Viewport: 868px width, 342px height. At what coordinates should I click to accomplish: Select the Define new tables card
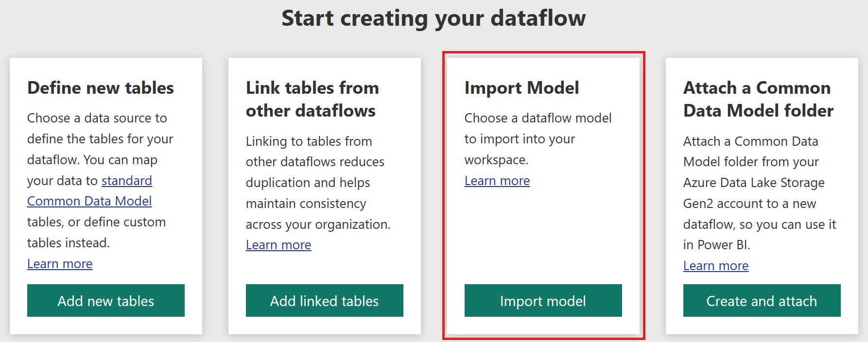(x=105, y=194)
